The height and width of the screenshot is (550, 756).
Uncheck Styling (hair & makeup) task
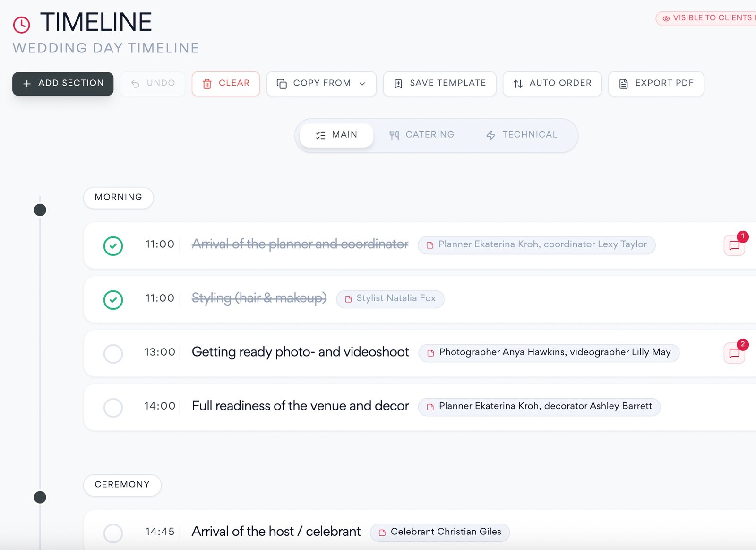pyautogui.click(x=113, y=300)
